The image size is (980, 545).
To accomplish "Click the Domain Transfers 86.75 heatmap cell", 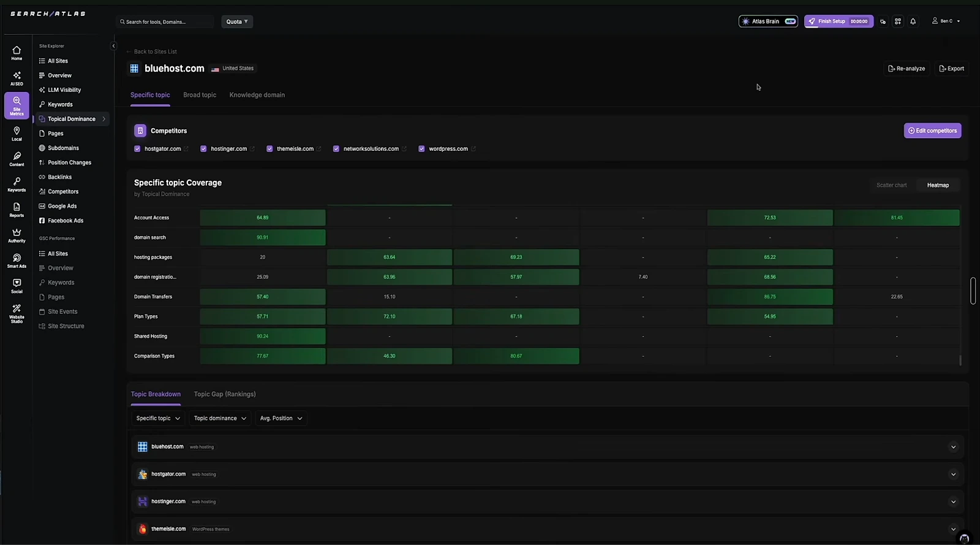I will (770, 297).
